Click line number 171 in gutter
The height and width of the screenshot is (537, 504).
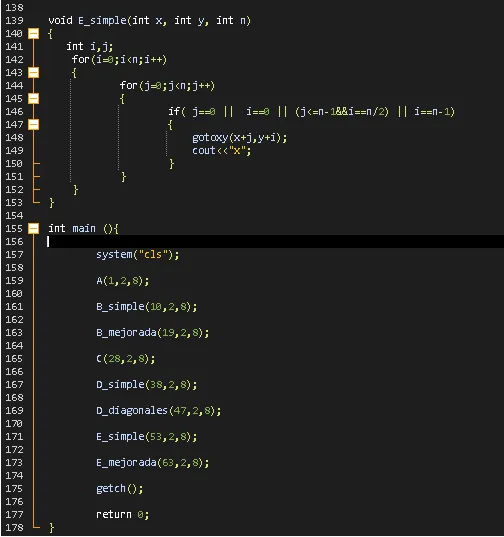tap(14, 437)
